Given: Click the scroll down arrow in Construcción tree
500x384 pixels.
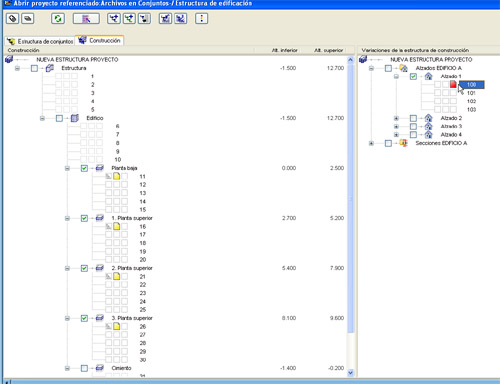Looking at the screenshot, I should [350, 373].
